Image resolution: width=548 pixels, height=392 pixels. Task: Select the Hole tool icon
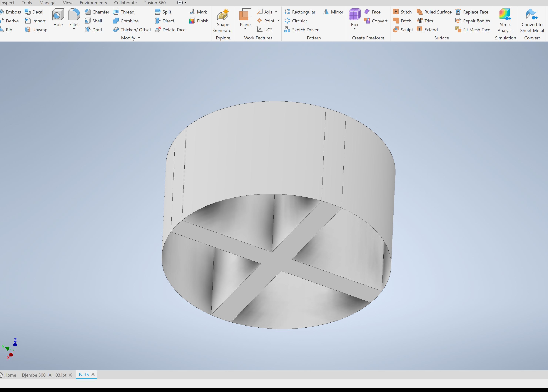click(x=58, y=14)
